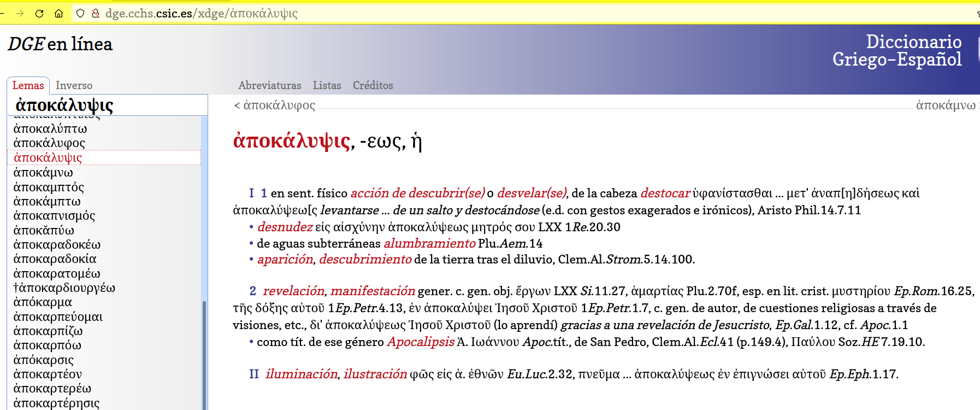The height and width of the screenshot is (410, 980).
Task: Click the forward navigation arrow
Action: 20,13
